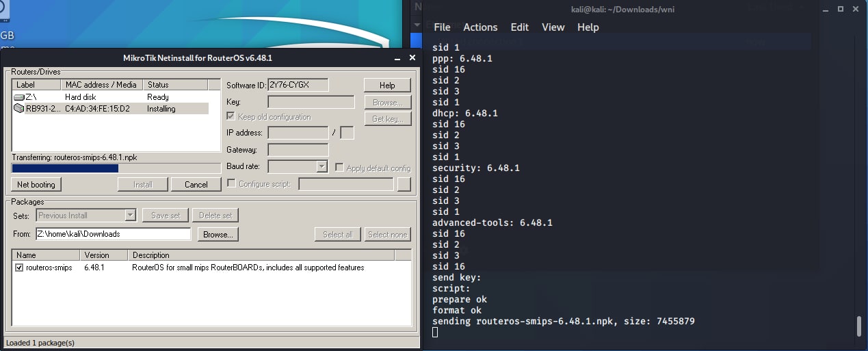Click 'format ok' line in terminal

(457, 310)
